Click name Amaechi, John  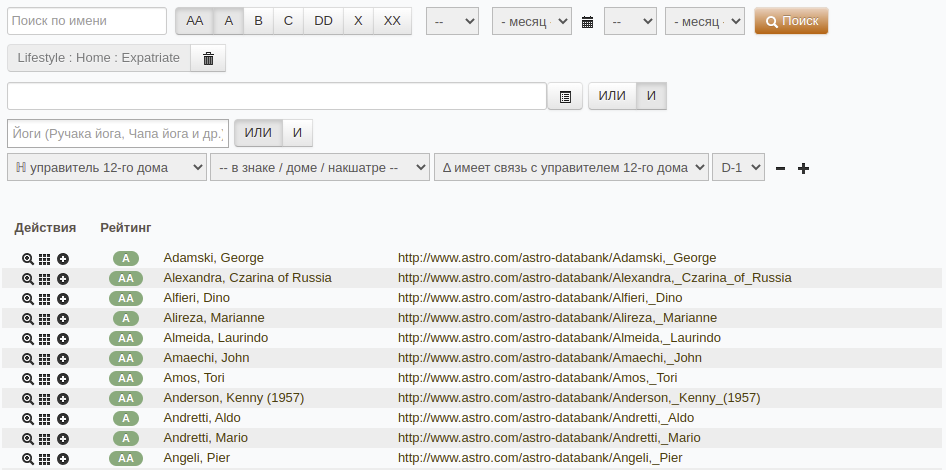click(206, 357)
